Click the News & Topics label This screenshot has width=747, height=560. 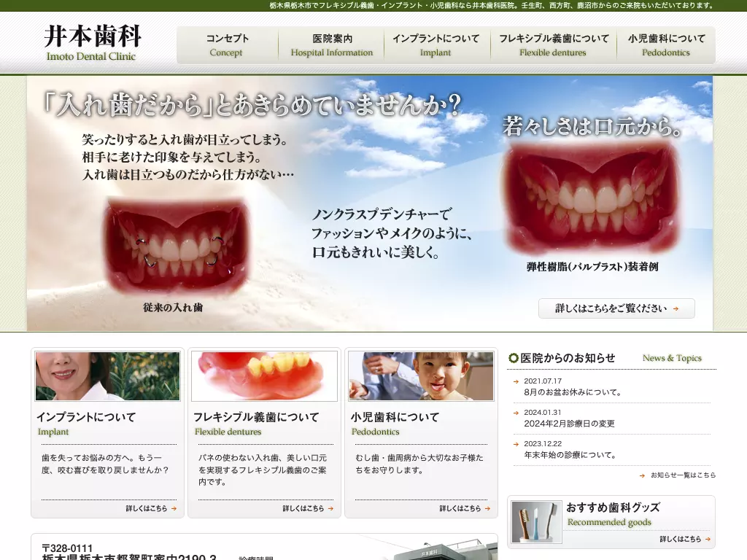tap(672, 358)
